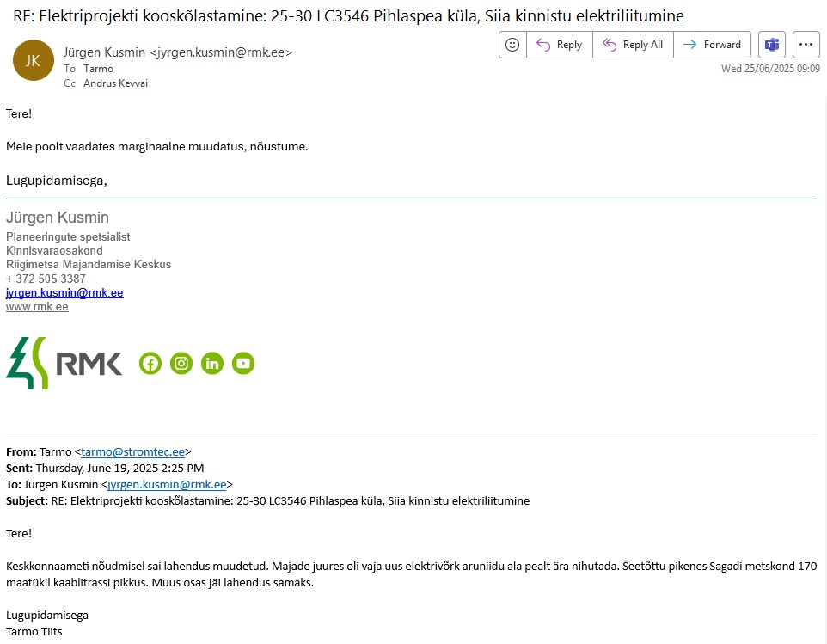Viewport: 827px width, 644px height.
Task: Select Cc recipient Andrus Kevvai
Action: (x=115, y=83)
